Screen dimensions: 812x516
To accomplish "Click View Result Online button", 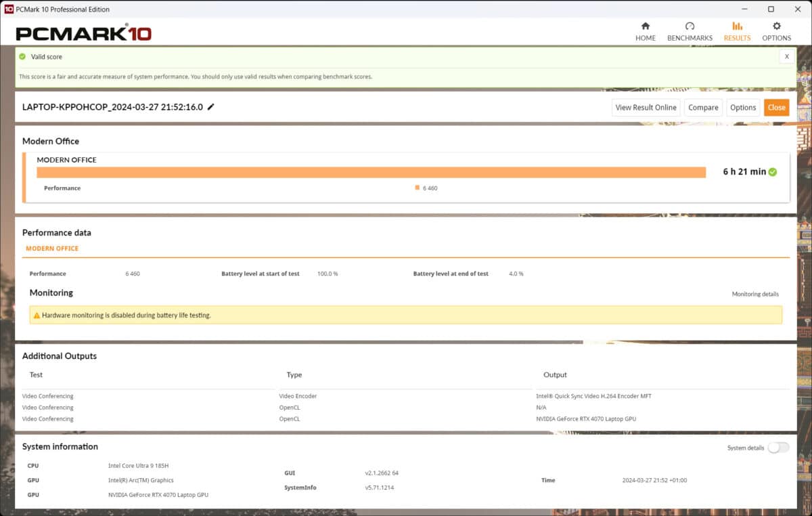I will [x=646, y=108].
